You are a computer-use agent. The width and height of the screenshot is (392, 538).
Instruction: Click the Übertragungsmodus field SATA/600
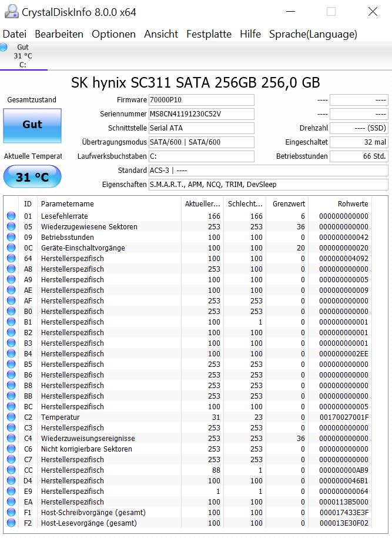(202, 142)
